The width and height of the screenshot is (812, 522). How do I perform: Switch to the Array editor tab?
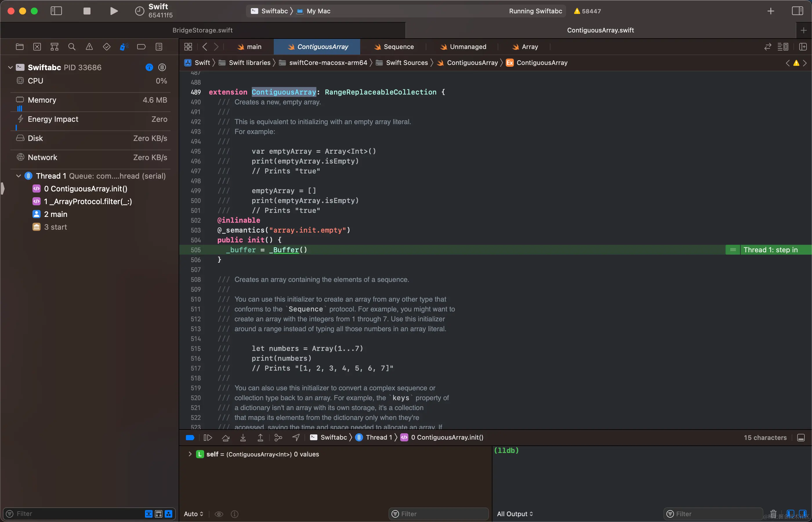(525, 47)
